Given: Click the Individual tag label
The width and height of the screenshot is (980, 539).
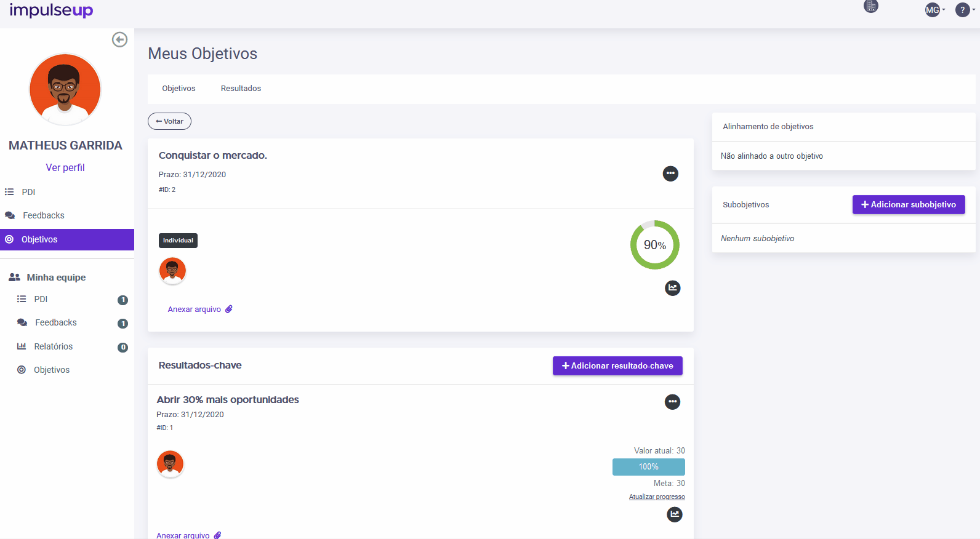Looking at the screenshot, I should [x=178, y=241].
